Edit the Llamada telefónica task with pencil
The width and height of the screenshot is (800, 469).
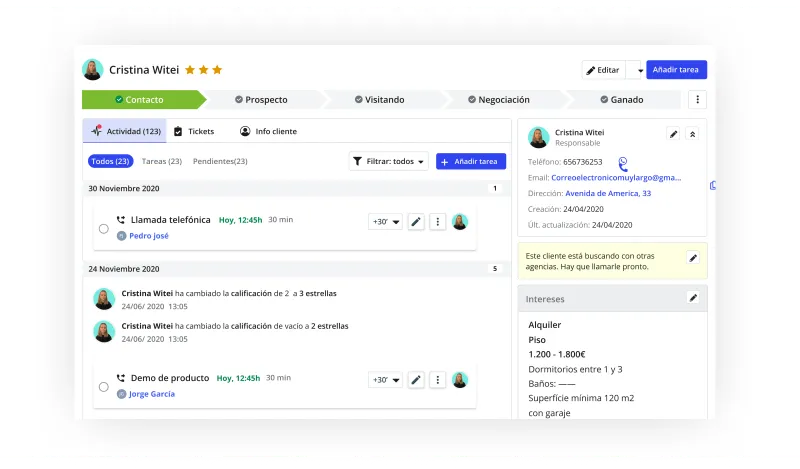click(416, 221)
